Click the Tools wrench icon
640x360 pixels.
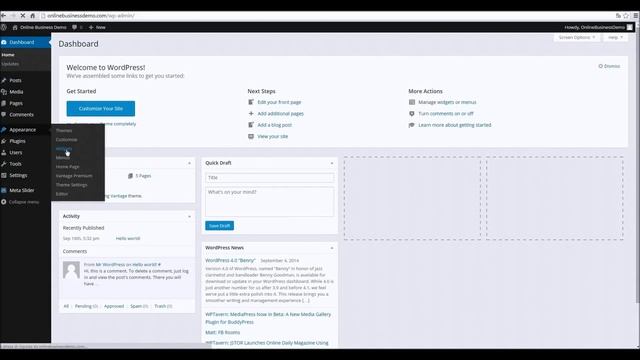coord(4,164)
